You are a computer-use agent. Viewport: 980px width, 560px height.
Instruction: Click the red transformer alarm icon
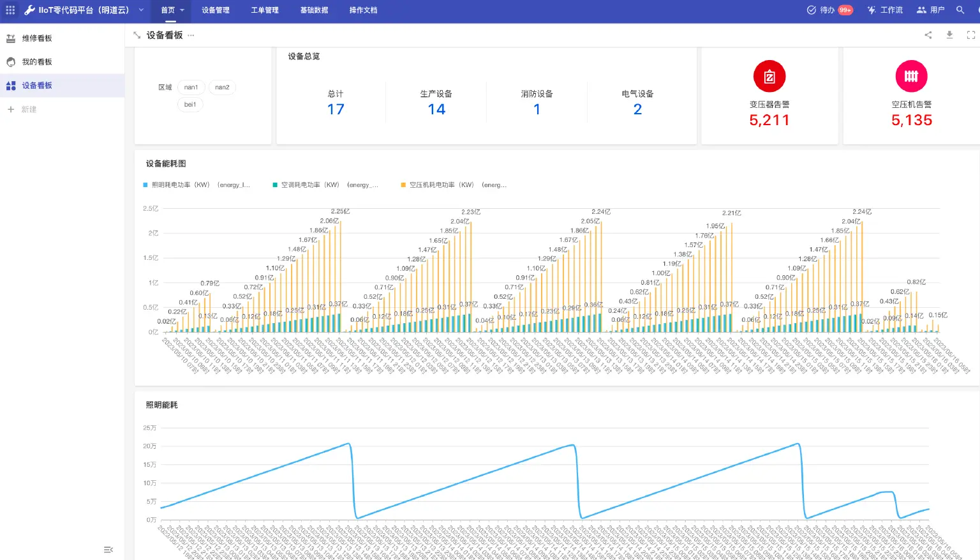point(769,77)
